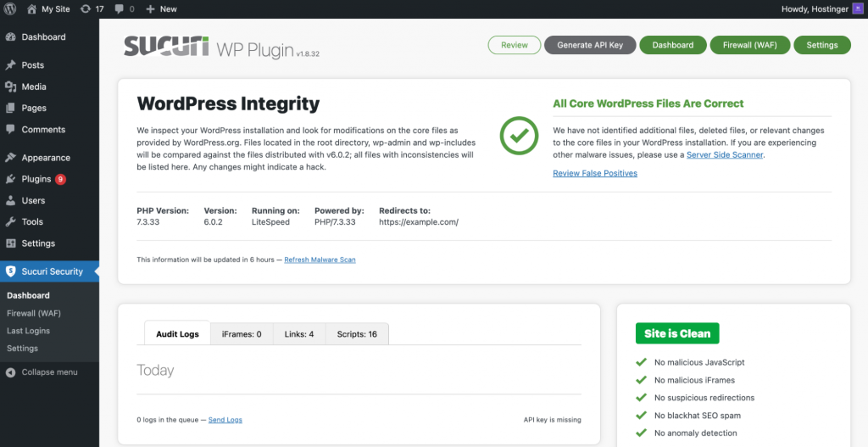The height and width of the screenshot is (447, 868).
Task: Open the Review False Positives link
Action: pos(595,173)
